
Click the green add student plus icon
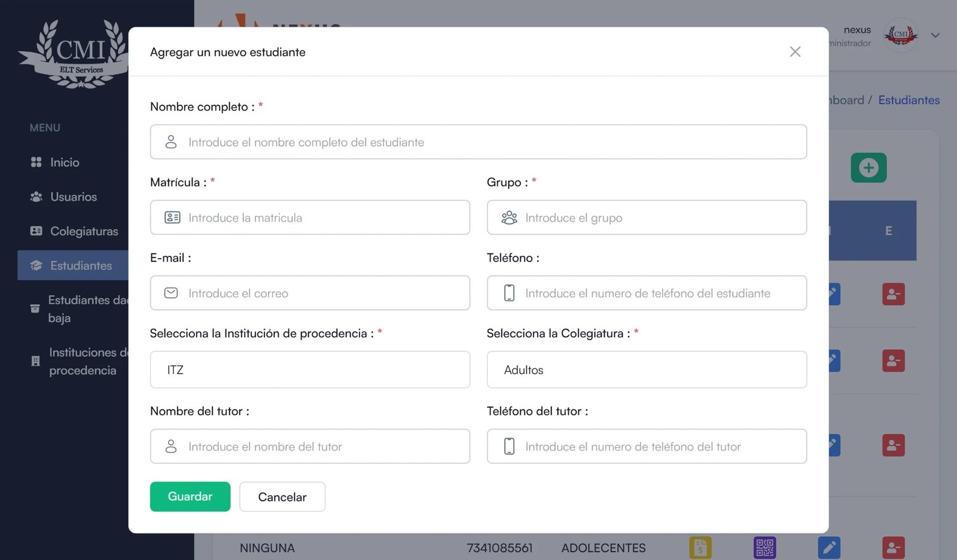[x=868, y=168]
